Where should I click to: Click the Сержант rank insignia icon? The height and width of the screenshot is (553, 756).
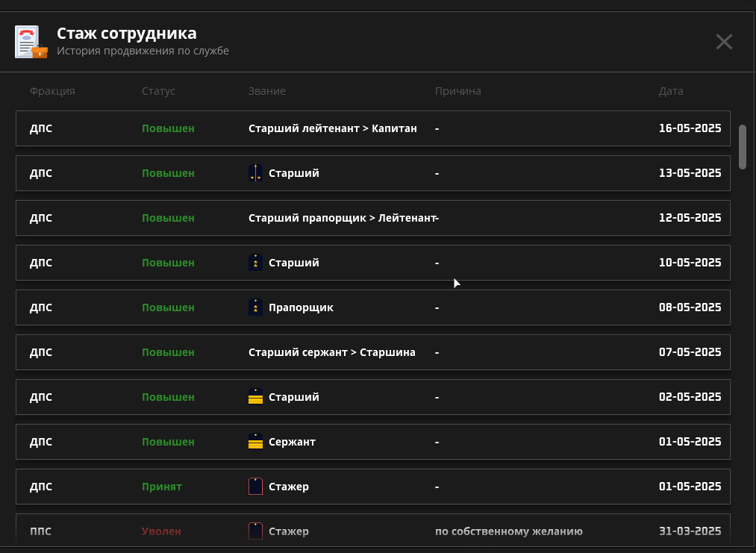[x=255, y=442]
